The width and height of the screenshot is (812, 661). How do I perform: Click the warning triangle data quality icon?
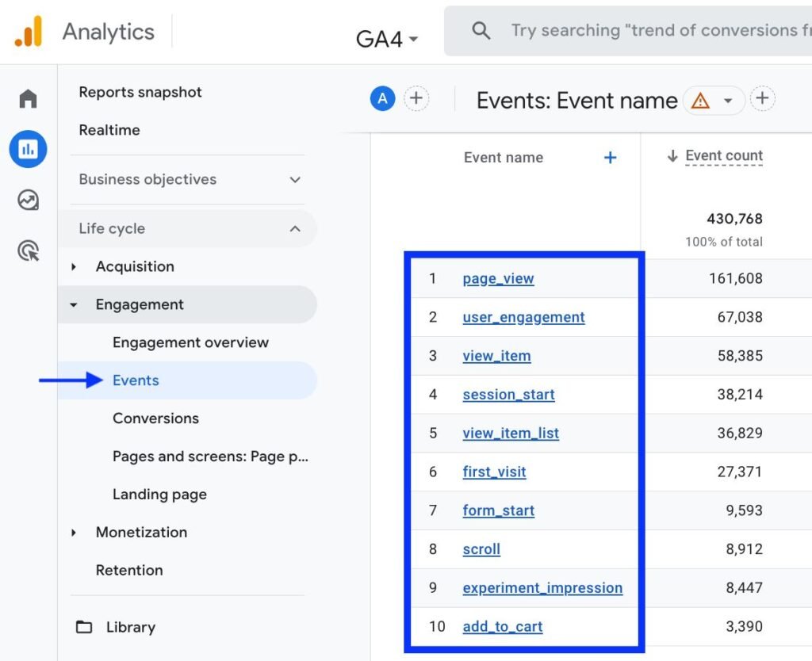click(700, 101)
